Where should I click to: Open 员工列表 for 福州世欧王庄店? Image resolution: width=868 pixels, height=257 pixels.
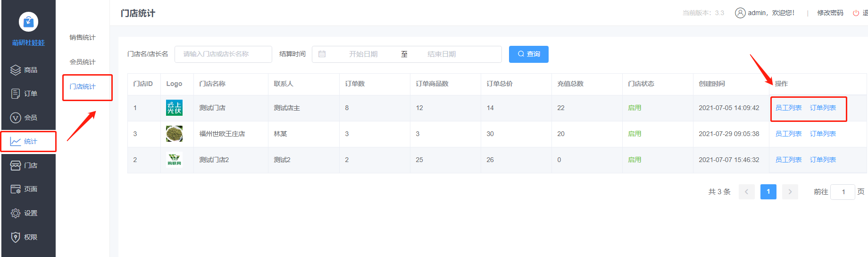788,134
